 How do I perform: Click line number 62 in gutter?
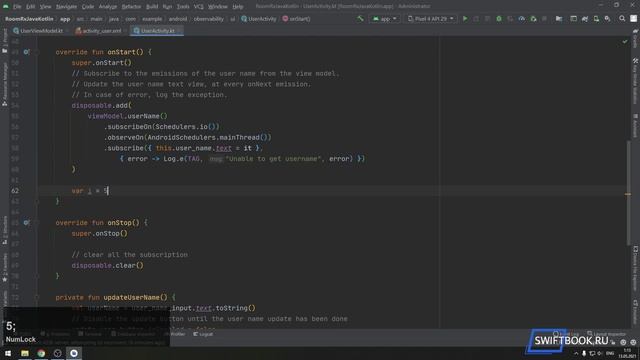tap(15, 191)
